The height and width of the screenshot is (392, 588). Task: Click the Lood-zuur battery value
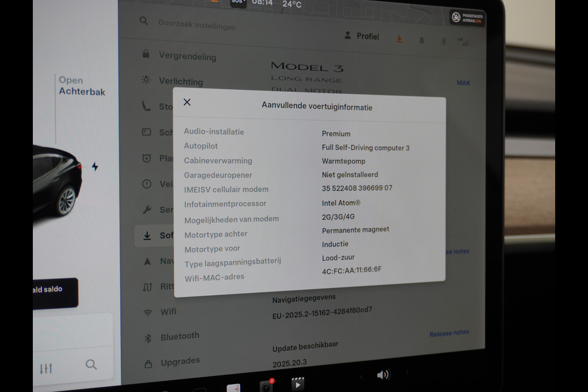[x=338, y=257]
